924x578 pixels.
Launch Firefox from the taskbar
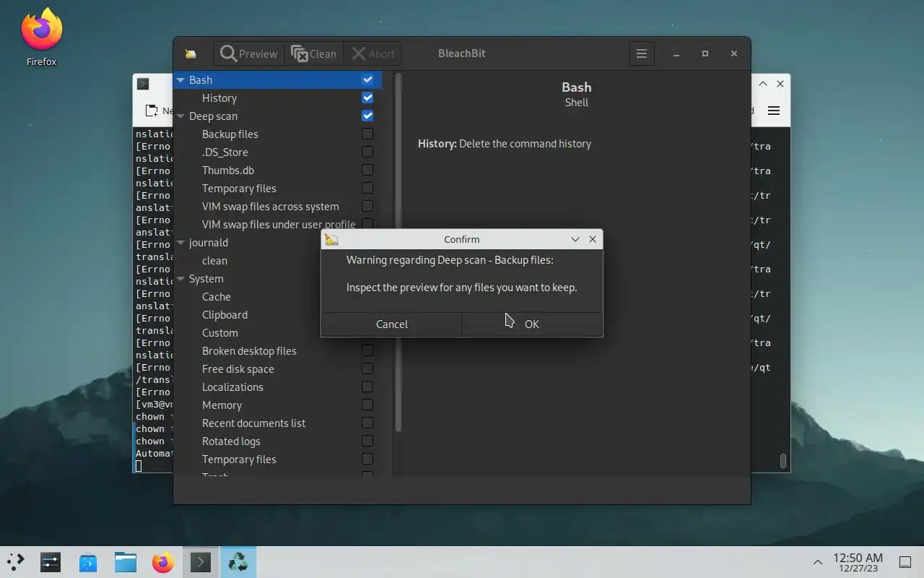pyautogui.click(x=163, y=562)
